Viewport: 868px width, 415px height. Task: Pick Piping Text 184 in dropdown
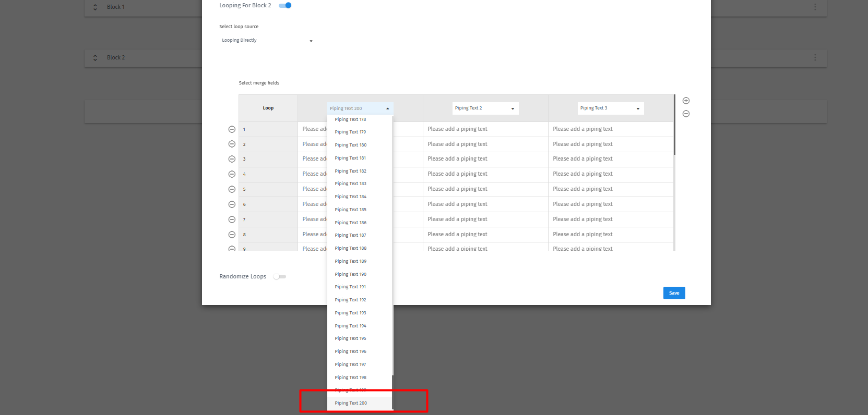[360, 197]
